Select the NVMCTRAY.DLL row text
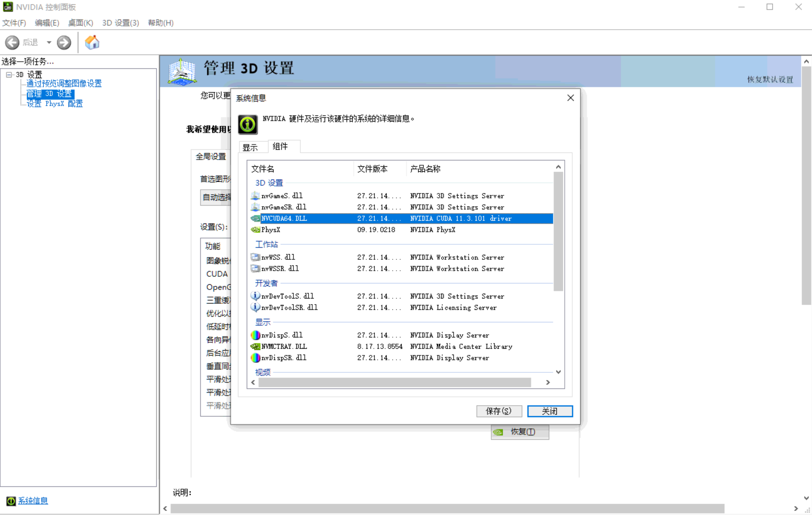The image size is (812, 515). (x=284, y=346)
